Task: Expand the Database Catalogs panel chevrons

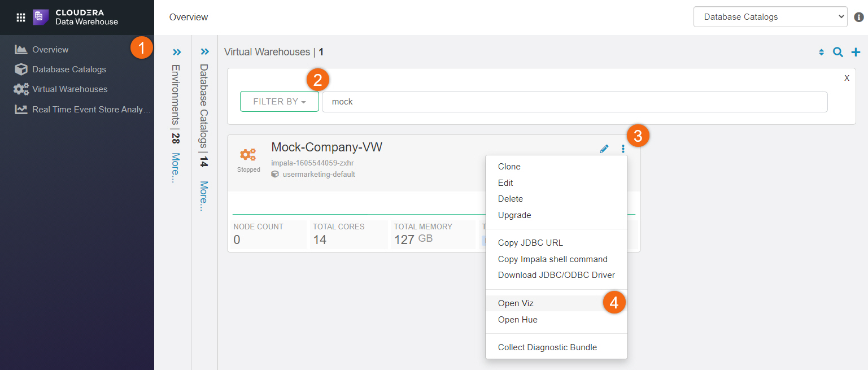Action: [x=204, y=52]
